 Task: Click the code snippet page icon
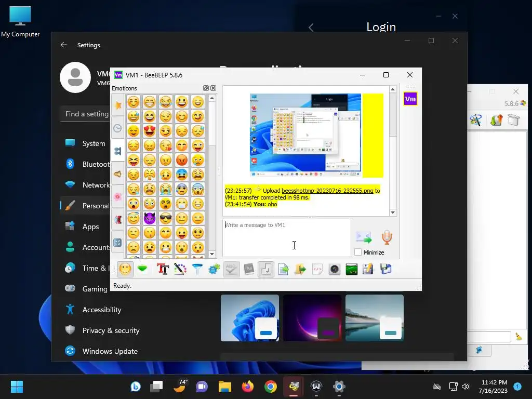[x=317, y=270]
